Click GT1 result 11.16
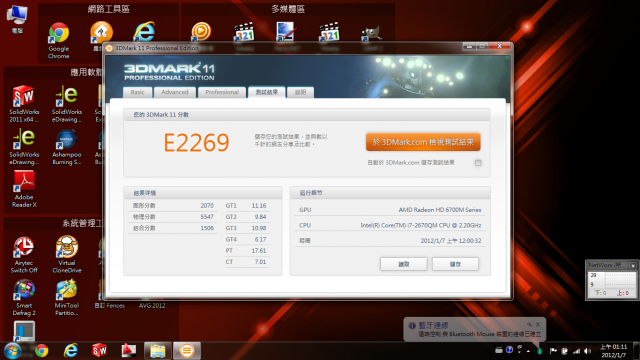This screenshot has width=640, height=360. click(x=259, y=206)
